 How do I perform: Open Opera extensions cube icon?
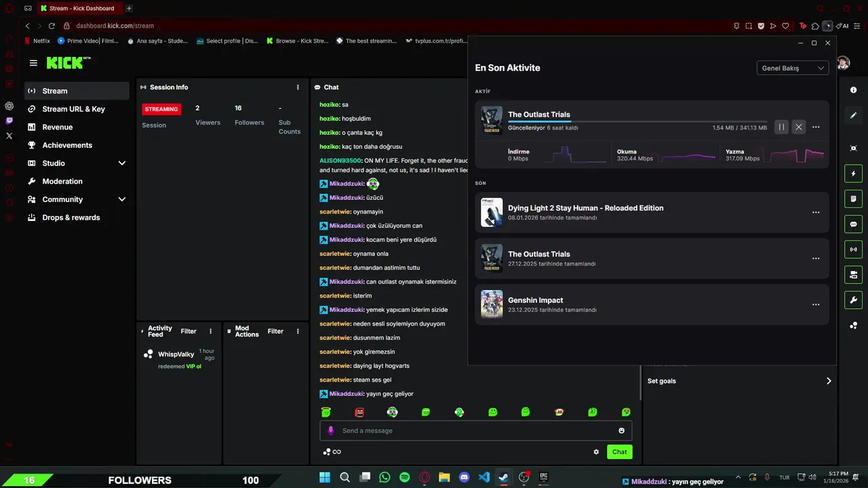815,26
